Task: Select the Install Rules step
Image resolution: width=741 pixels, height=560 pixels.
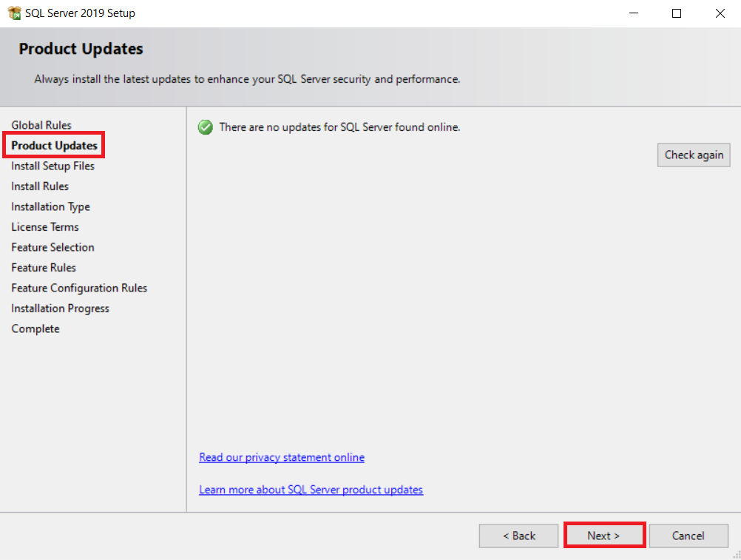Action: point(40,186)
